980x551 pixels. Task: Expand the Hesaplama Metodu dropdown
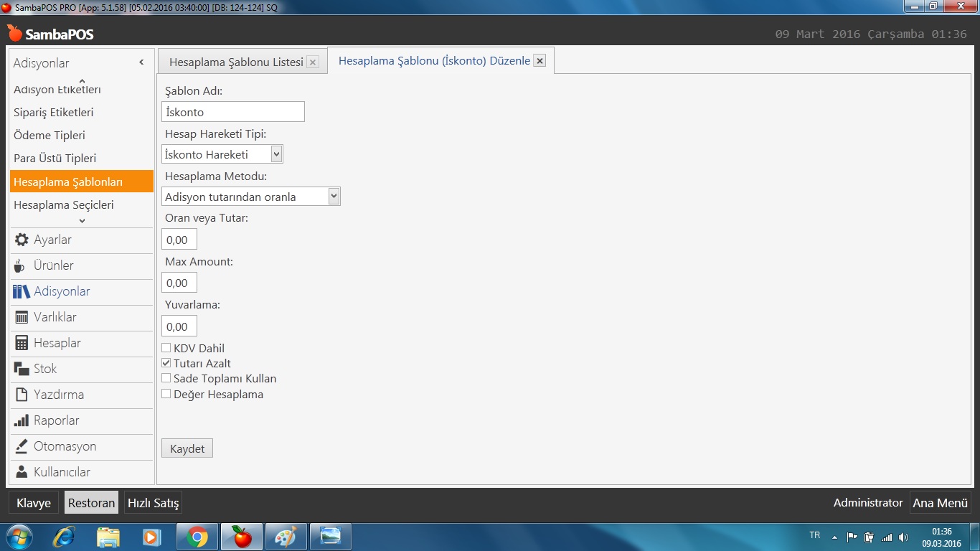[x=334, y=197]
